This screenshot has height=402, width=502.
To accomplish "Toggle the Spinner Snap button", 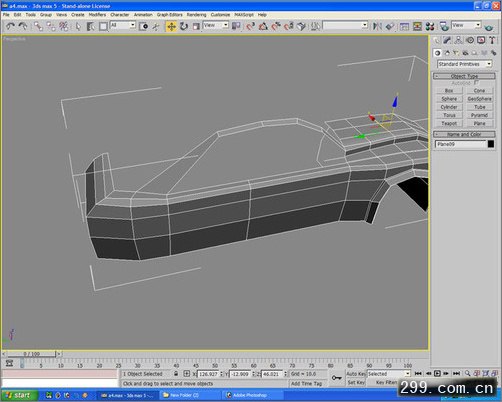I will click(x=289, y=26).
